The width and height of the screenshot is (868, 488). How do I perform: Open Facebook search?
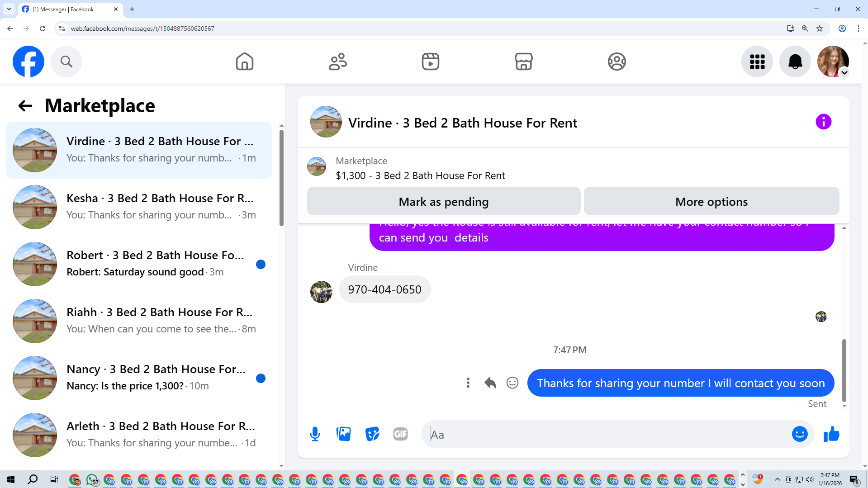[66, 62]
